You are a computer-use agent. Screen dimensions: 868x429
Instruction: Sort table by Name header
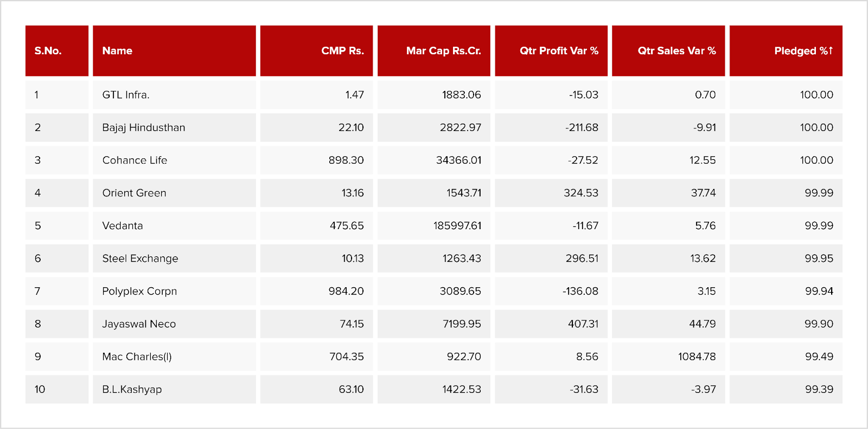(117, 51)
